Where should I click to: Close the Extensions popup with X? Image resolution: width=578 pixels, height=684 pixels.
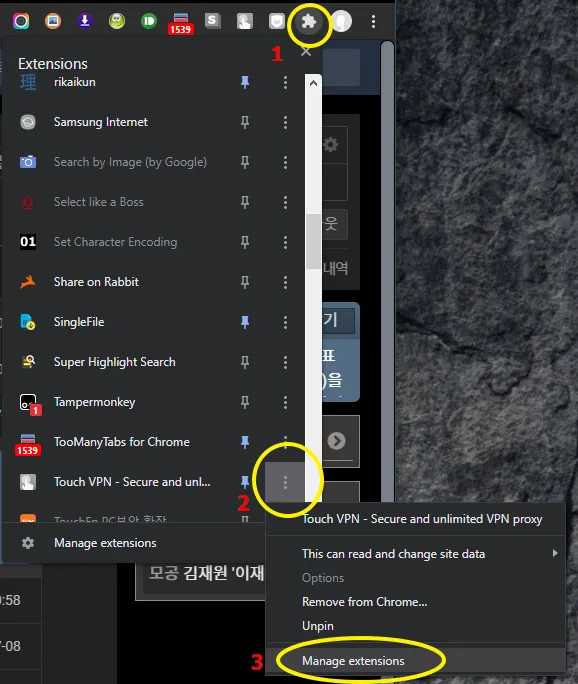tap(306, 51)
